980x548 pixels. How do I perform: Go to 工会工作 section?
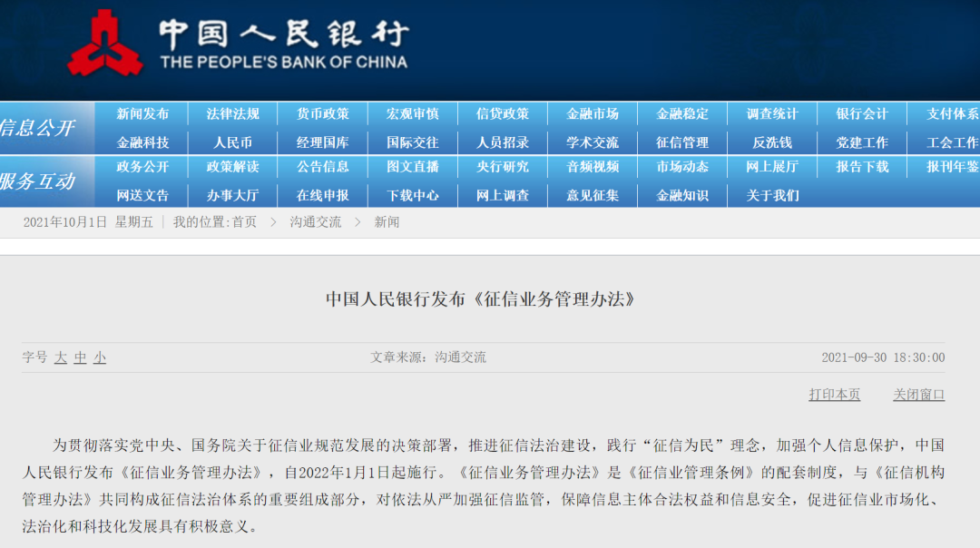click(953, 142)
